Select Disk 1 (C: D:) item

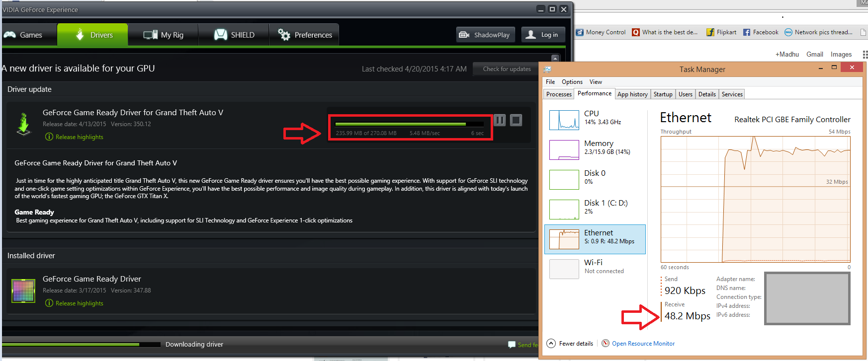click(x=595, y=209)
